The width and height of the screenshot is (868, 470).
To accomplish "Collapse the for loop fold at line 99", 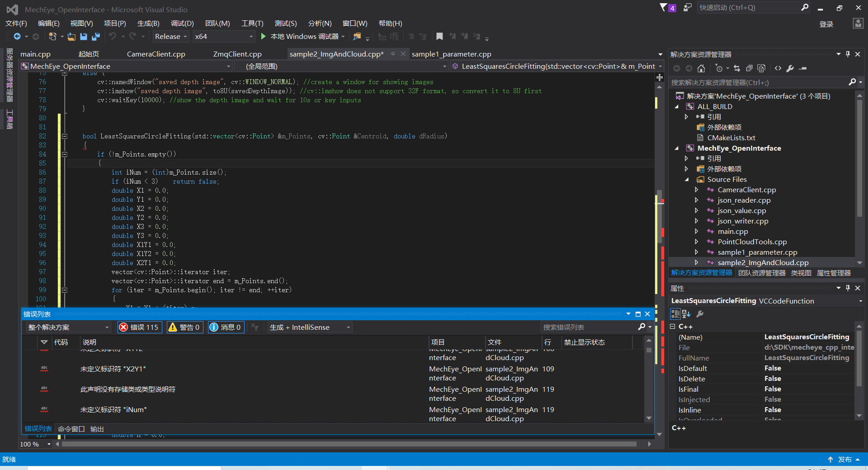I will 65,290.
